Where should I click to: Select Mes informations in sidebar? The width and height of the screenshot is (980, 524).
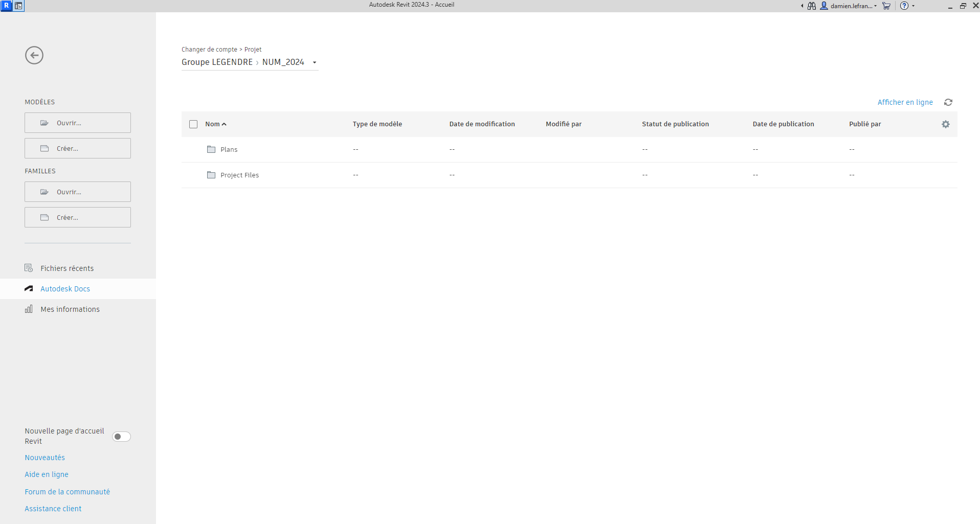click(70, 309)
